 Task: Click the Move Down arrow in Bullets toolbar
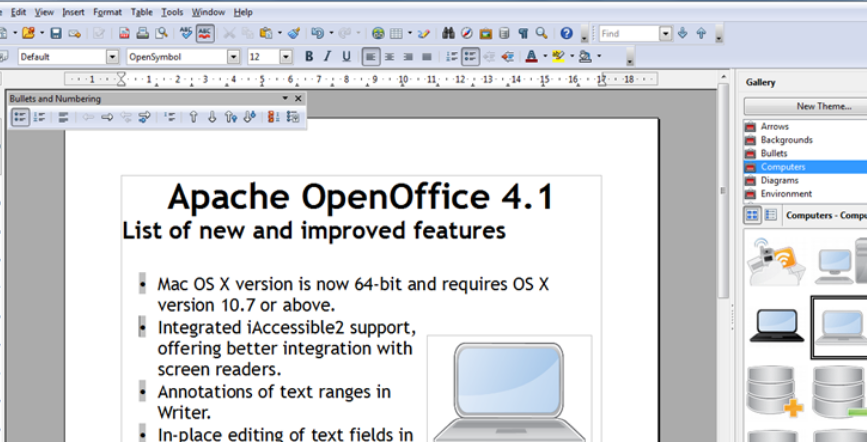click(212, 117)
